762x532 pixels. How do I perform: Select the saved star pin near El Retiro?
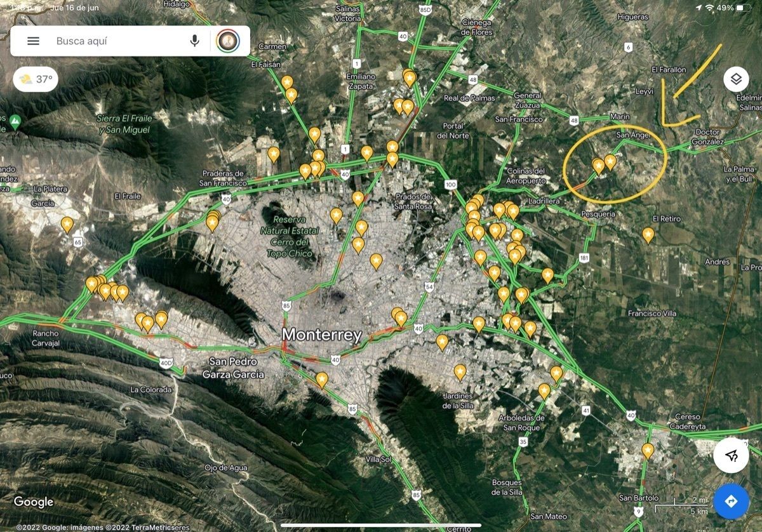point(648,235)
